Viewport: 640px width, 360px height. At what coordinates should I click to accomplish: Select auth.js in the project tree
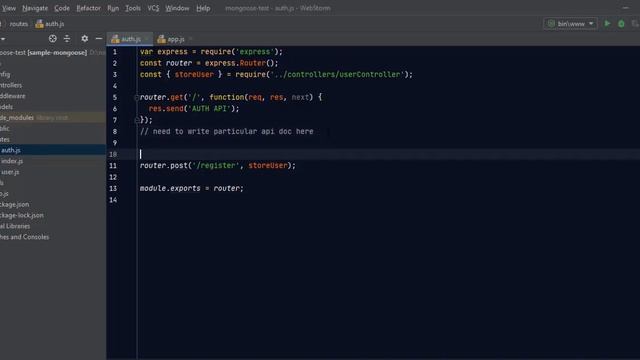point(53,150)
